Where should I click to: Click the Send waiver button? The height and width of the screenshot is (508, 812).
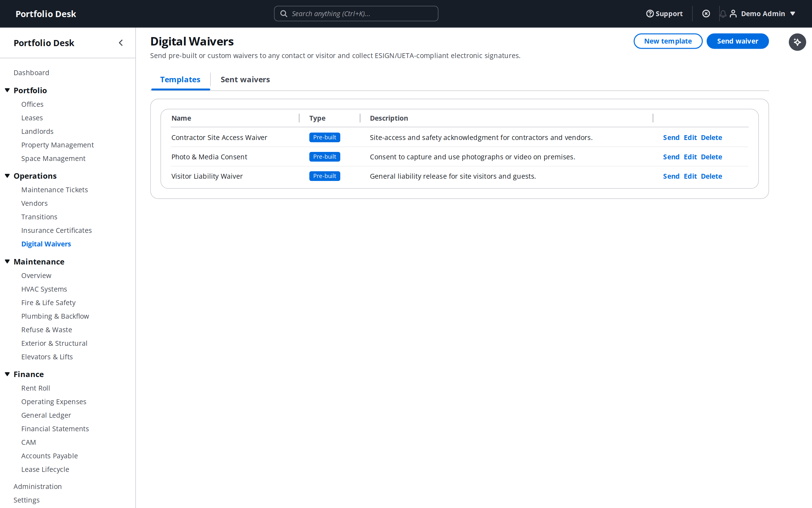pos(738,41)
